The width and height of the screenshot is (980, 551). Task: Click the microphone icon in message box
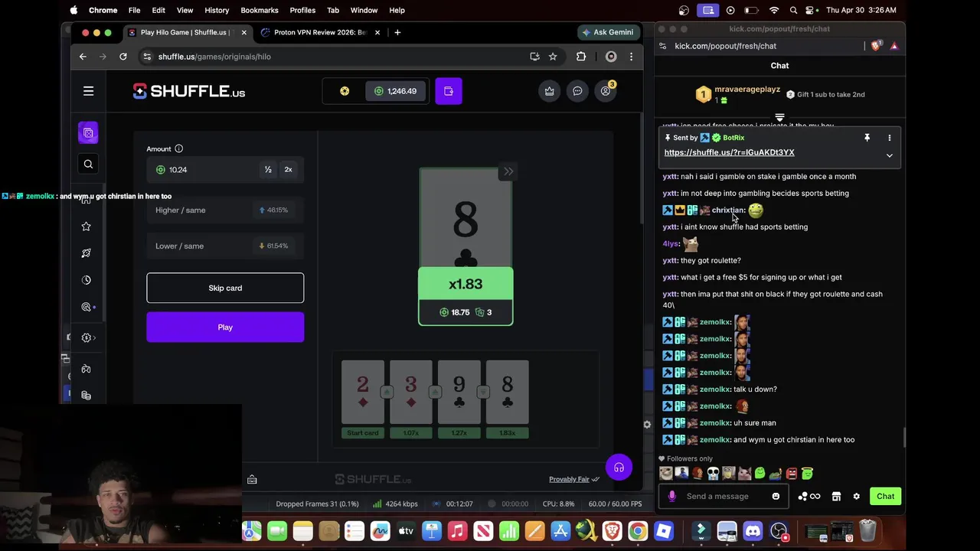click(x=672, y=497)
